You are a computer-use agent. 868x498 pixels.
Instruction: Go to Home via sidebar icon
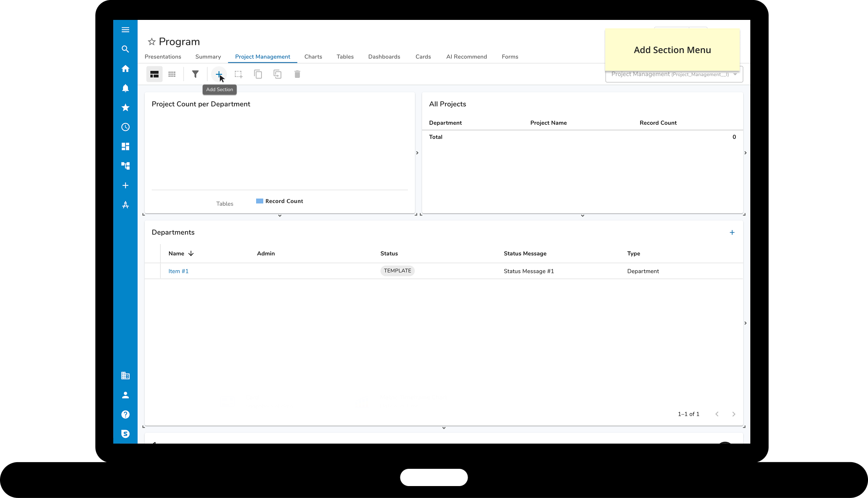[x=125, y=69]
